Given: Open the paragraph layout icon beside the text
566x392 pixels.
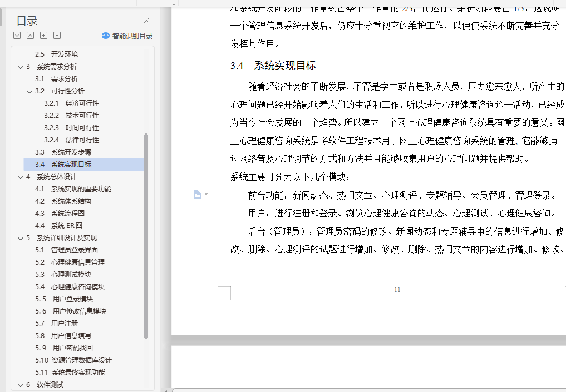Looking at the screenshot, I should pos(197,195).
